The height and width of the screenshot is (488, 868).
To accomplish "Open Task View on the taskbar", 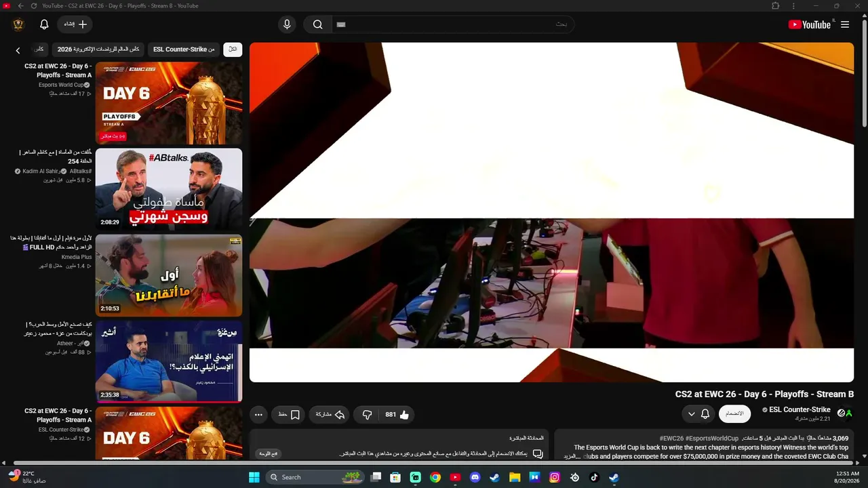I will [x=376, y=477].
